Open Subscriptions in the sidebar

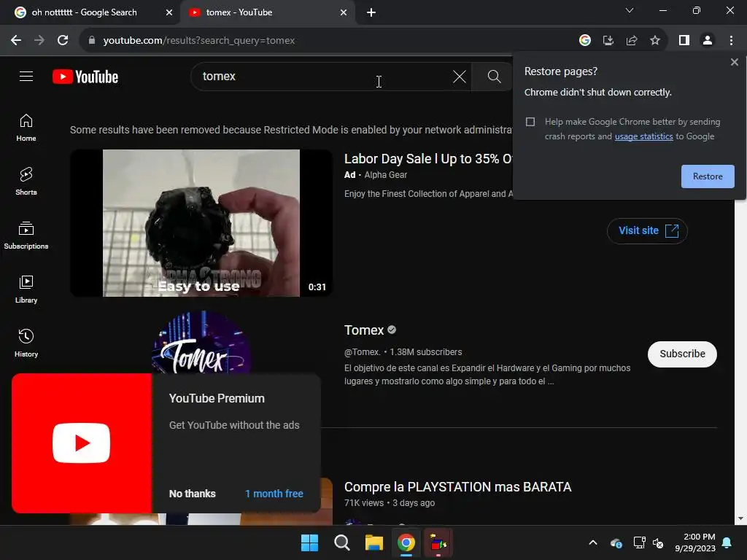[26, 236]
